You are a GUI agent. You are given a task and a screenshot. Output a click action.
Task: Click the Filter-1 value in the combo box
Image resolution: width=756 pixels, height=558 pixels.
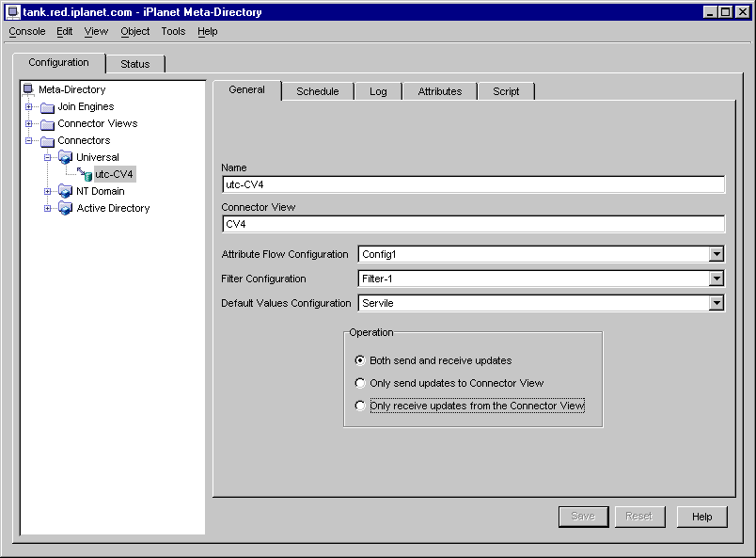pos(377,279)
